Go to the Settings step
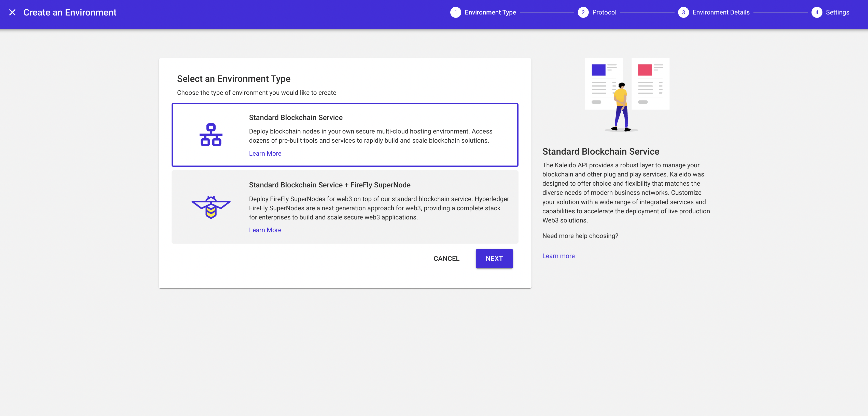Image resolution: width=868 pixels, height=416 pixels. [837, 12]
